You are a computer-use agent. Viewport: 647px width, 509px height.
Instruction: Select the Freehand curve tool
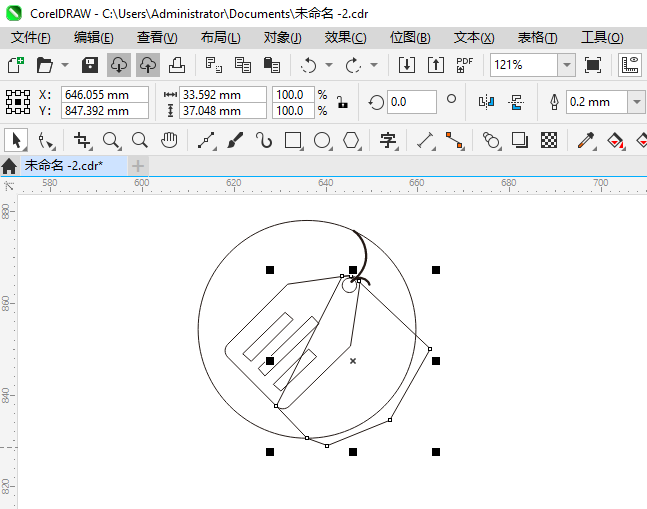point(206,140)
